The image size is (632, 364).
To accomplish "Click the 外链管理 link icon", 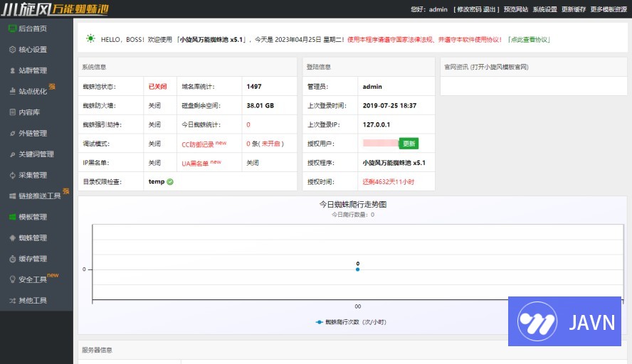I will point(13,133).
